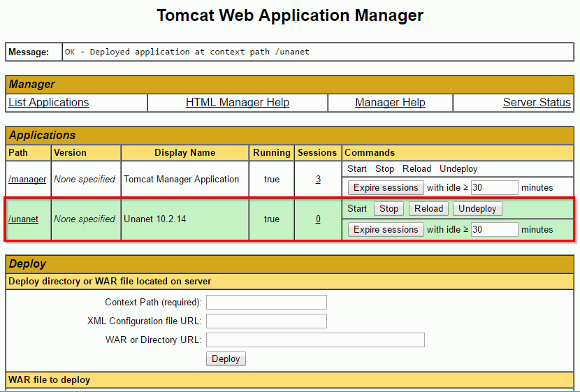The height and width of the screenshot is (392, 580).
Task: Open the /manager application path
Action: [x=27, y=180]
